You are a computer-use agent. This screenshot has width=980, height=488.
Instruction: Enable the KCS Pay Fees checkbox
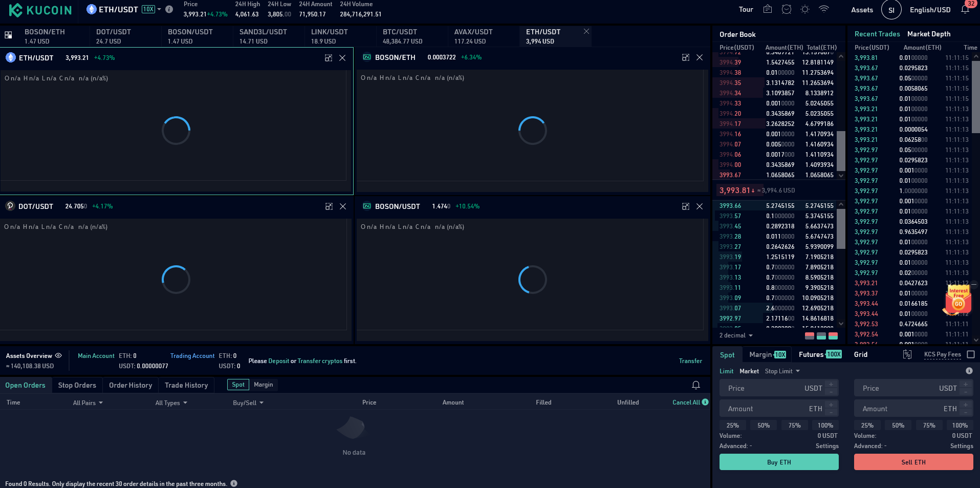pyautogui.click(x=971, y=354)
